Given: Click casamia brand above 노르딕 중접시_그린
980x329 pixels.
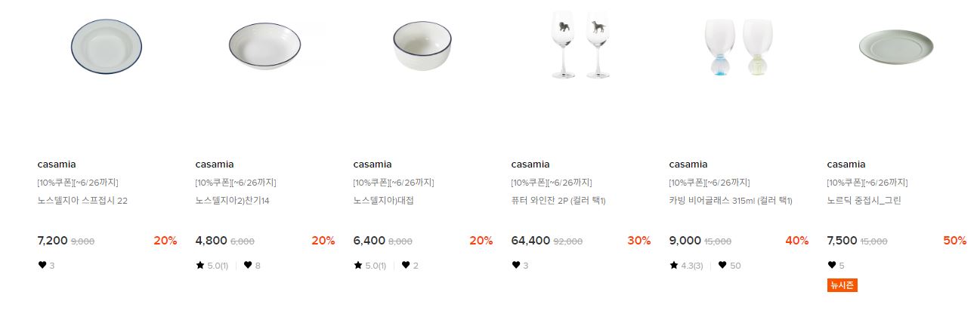Looking at the screenshot, I should [x=846, y=164].
